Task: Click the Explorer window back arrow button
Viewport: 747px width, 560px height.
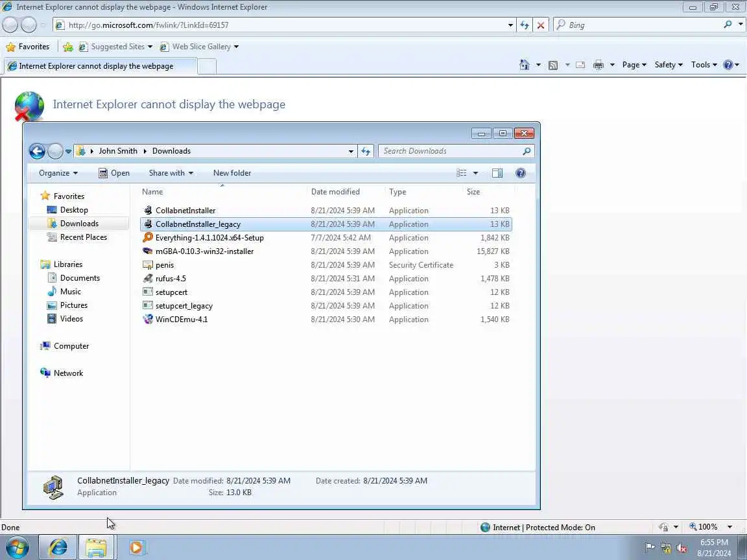Action: click(x=37, y=152)
